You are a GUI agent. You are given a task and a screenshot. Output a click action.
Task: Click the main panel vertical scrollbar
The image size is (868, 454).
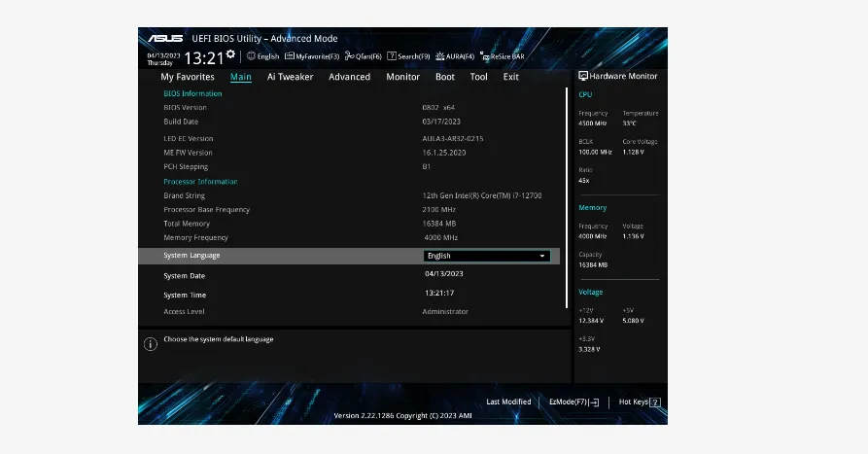567,197
